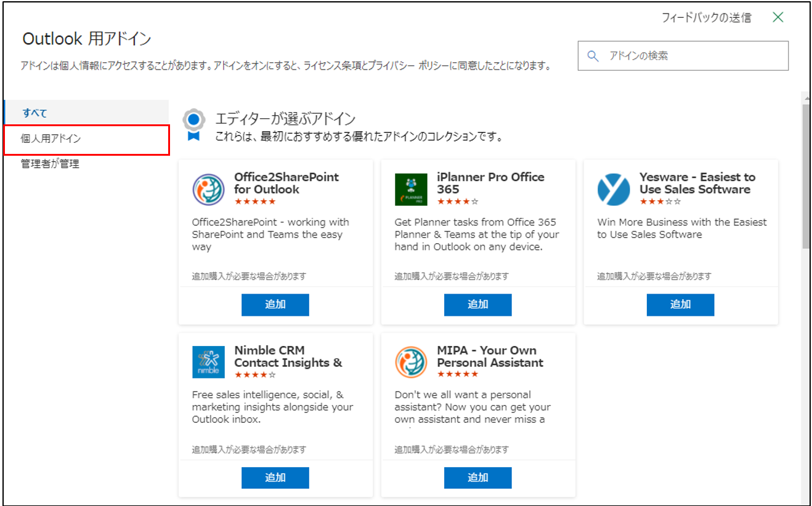Focus the アドインの検索 search field
Screen dimensions: 812x506
pyautogui.click(x=683, y=56)
